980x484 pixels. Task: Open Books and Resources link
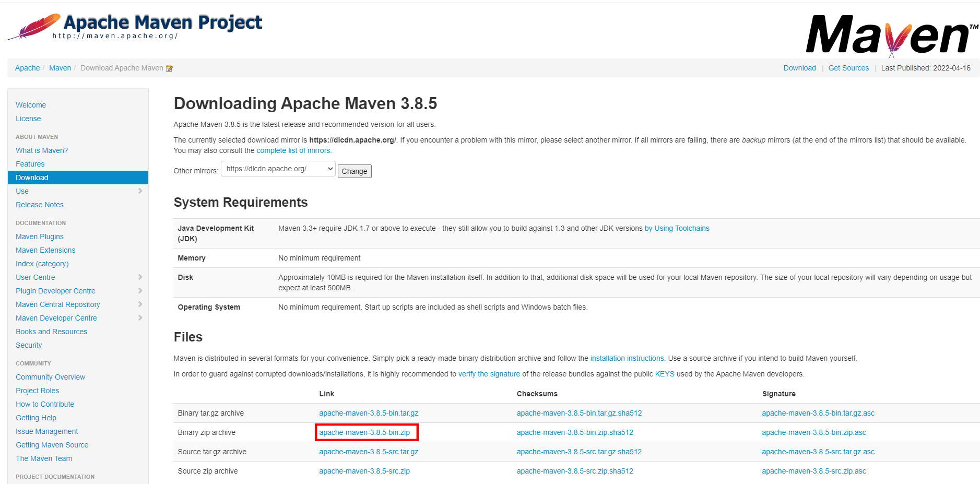coord(51,332)
